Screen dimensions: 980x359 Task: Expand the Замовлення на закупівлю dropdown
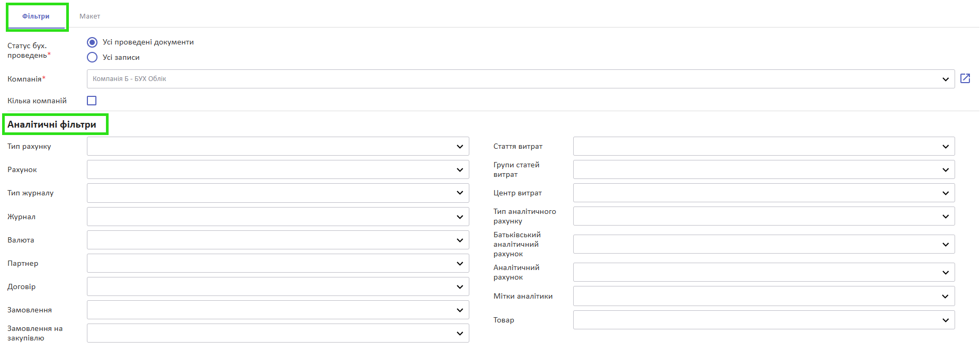pyautogui.click(x=278, y=333)
